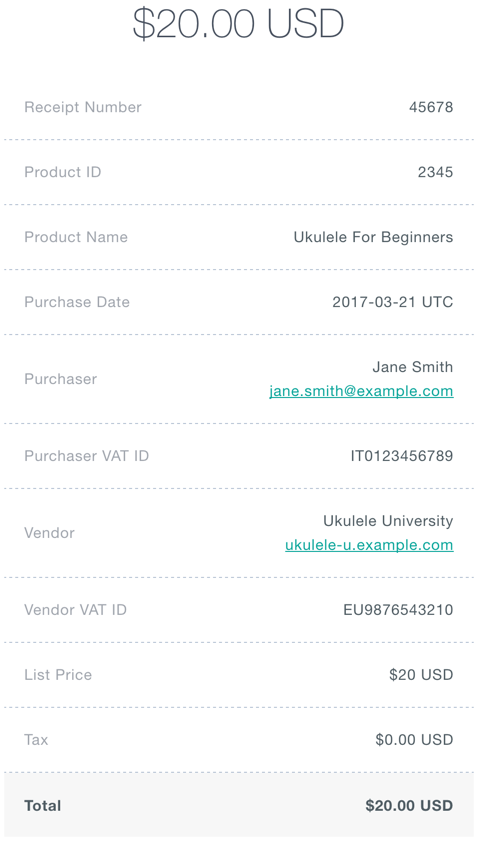Screen dimensions: 481x841
Task: Select the vendor VAT ID EU9876543210
Action: 398,610
